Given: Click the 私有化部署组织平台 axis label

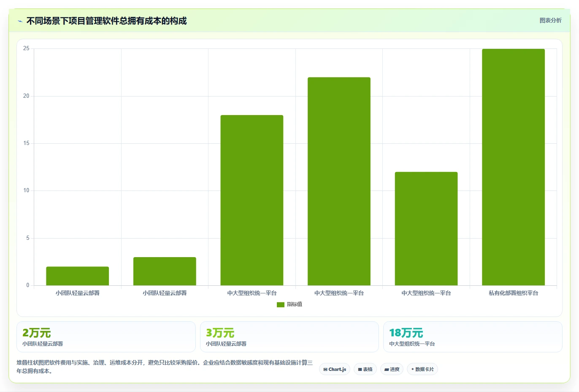Looking at the screenshot, I should [513, 293].
